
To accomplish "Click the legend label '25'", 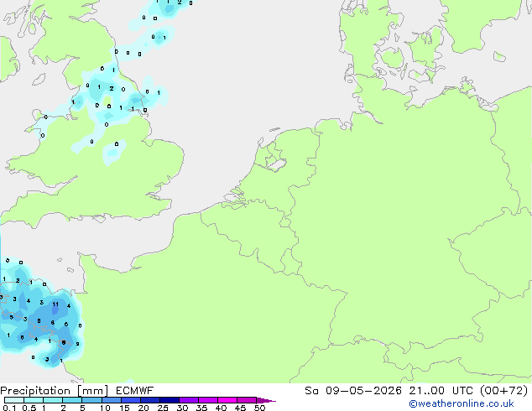I will 163,408.
